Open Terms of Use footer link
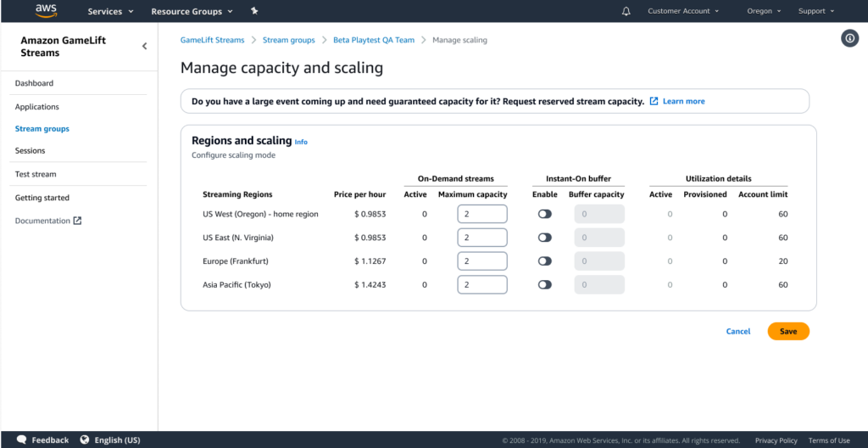868x448 pixels. tap(829, 440)
